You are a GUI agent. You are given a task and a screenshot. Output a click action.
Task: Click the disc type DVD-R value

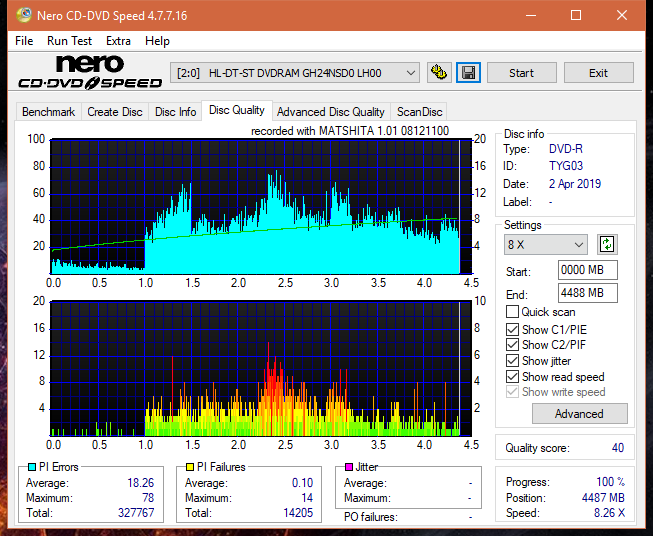pos(566,149)
